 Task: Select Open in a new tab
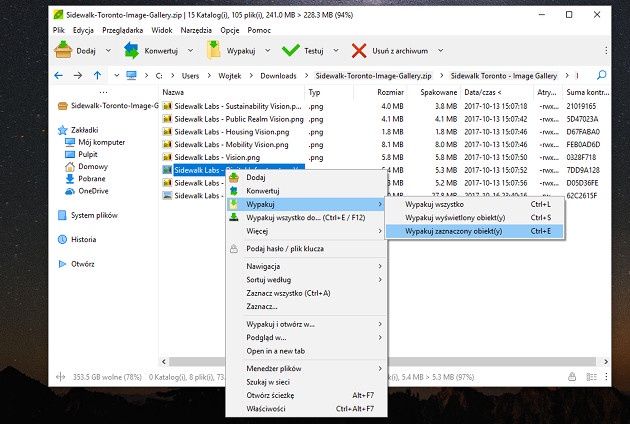pos(307,351)
